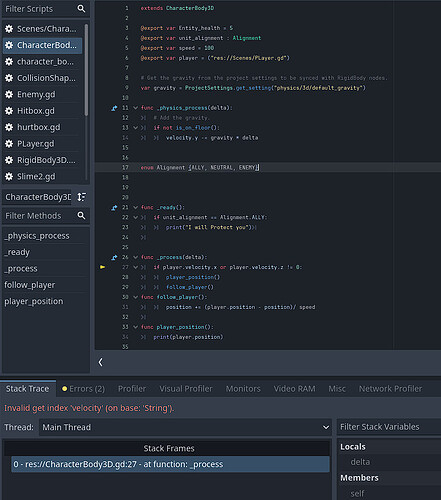
Task: Click the gear icon beside Enemy.gd
Action: [x=9, y=94]
